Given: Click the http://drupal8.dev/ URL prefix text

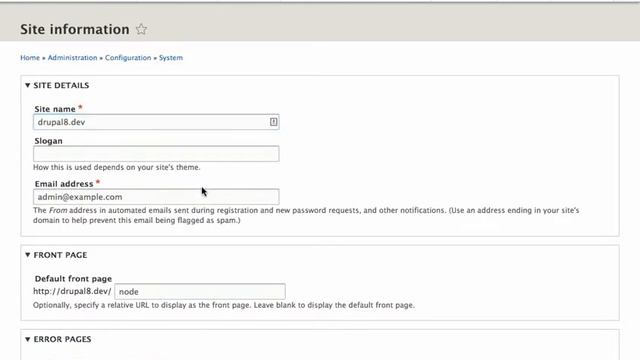Looking at the screenshot, I should [72, 291].
